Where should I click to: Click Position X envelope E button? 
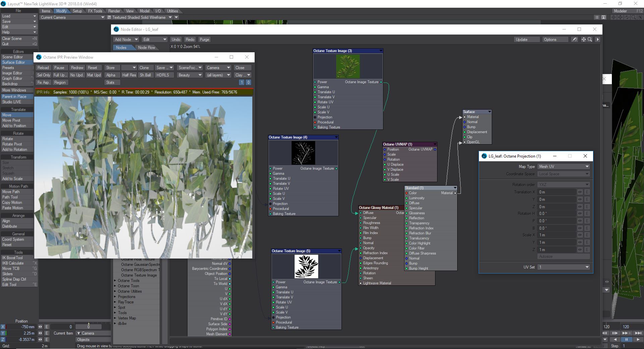(x=47, y=327)
